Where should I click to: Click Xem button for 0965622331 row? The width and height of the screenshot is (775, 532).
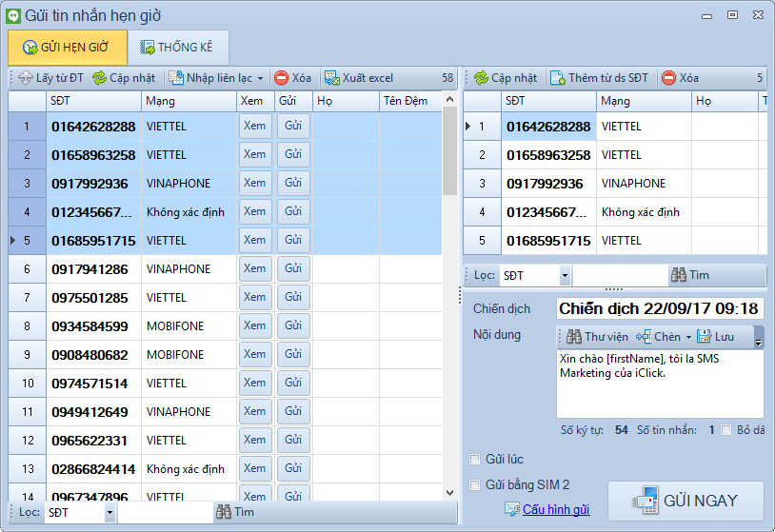tap(255, 440)
